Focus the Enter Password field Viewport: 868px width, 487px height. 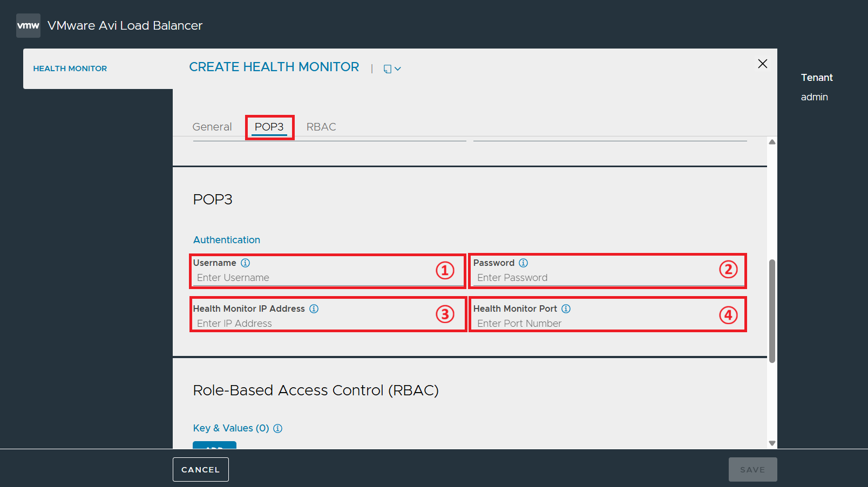(x=608, y=278)
